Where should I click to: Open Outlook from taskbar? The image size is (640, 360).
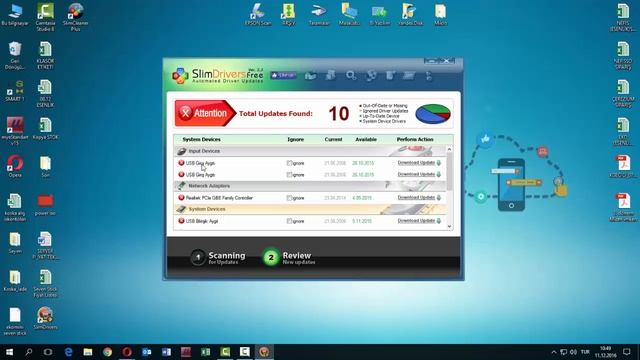[147, 352]
